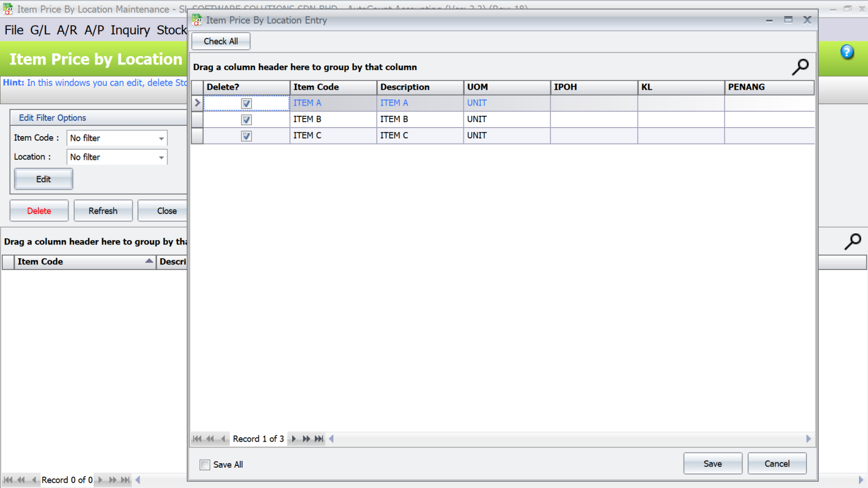Open the Stock menu
868x488 pixels.
171,30
